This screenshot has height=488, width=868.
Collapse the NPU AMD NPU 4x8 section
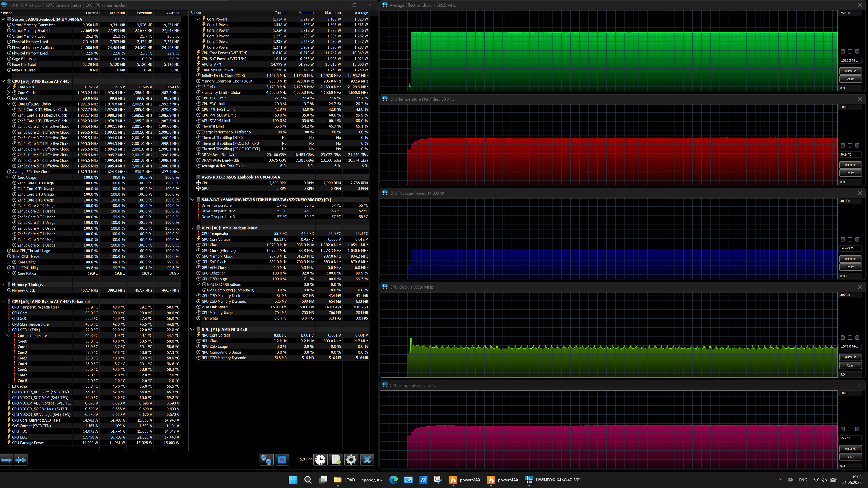tap(192, 330)
